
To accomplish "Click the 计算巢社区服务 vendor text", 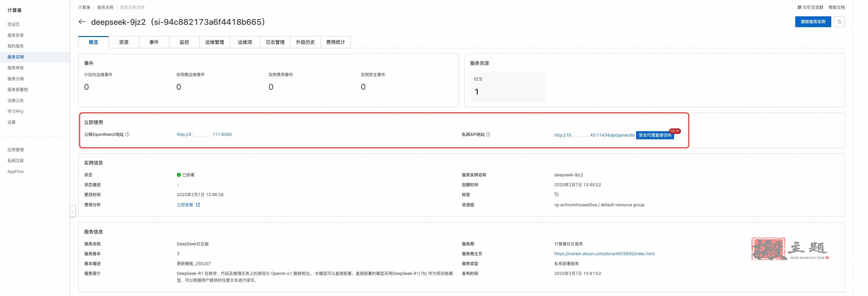I will [569, 244].
